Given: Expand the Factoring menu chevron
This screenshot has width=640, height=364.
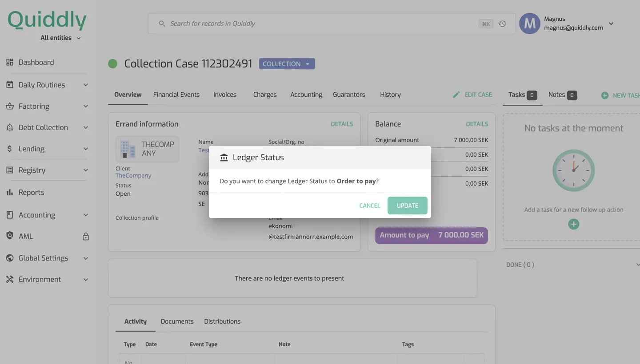Looking at the screenshot, I should click(x=86, y=106).
